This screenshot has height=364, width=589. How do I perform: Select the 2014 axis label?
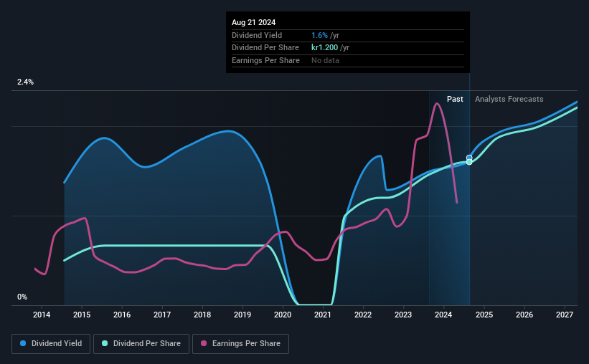coord(42,315)
